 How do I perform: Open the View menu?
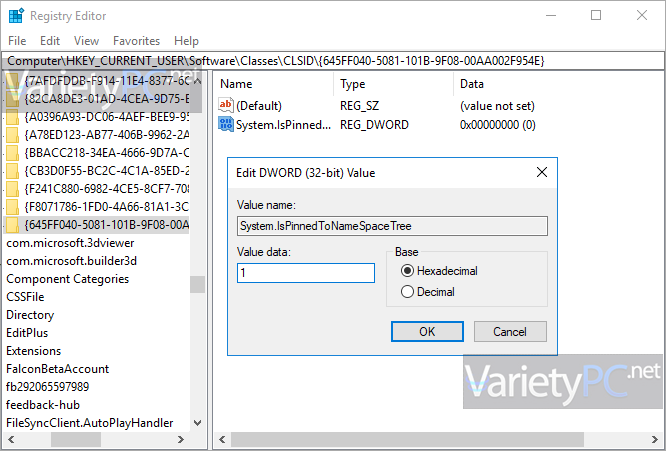pyautogui.click(x=86, y=41)
